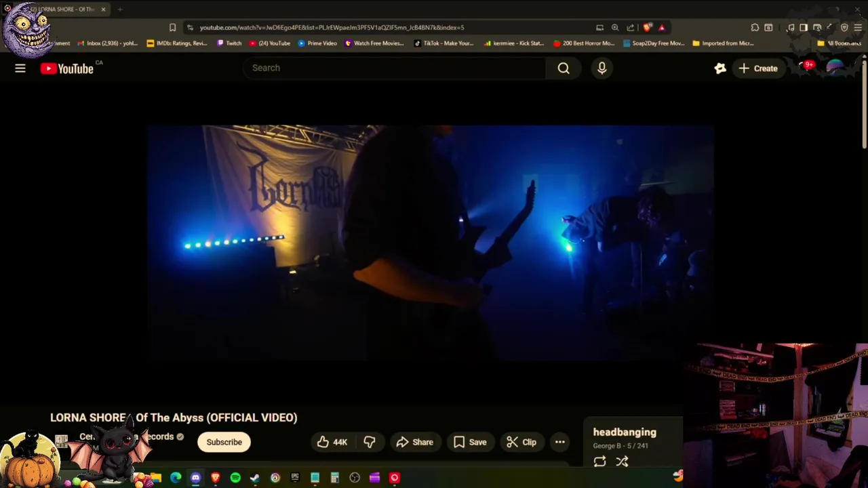This screenshot has width=868, height=488.
Task: Open the headbanging playlist title
Action: pos(625,432)
